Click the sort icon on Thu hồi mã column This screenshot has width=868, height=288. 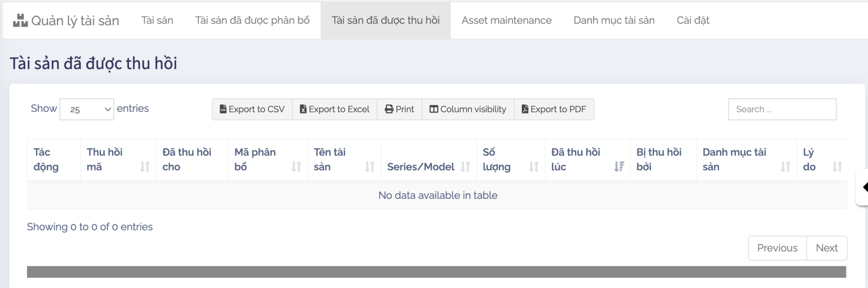(x=145, y=167)
